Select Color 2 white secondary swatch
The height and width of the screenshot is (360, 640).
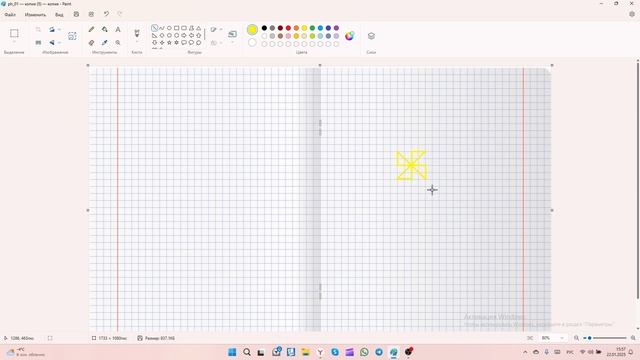click(x=252, y=42)
